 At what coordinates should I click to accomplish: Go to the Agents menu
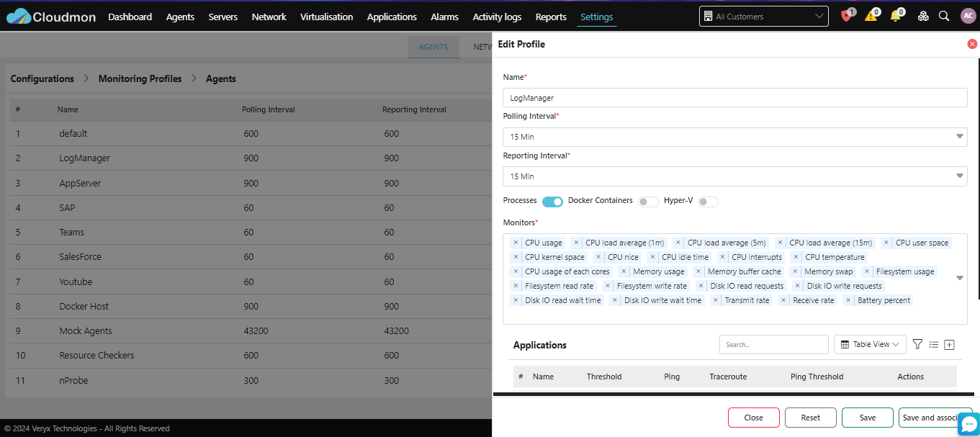pos(180,17)
